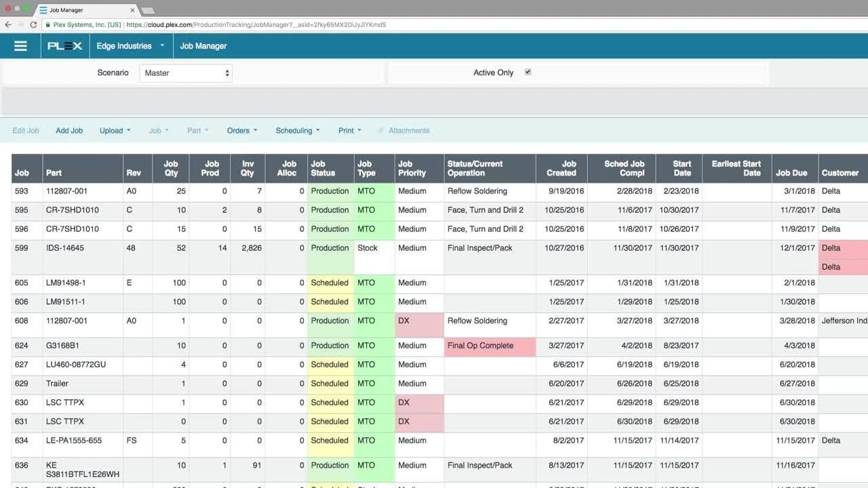Select the Job Manager browser tab
The image size is (868, 488).
(x=85, y=10)
